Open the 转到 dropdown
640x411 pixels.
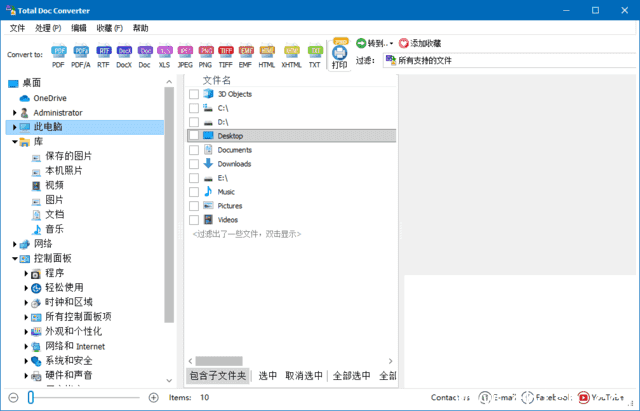[x=375, y=43]
